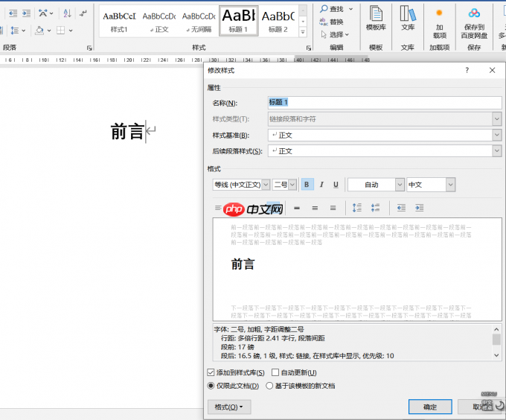Select 'New documents based on template' radio
Image resolution: width=506 pixels, height=420 pixels.
point(269,386)
